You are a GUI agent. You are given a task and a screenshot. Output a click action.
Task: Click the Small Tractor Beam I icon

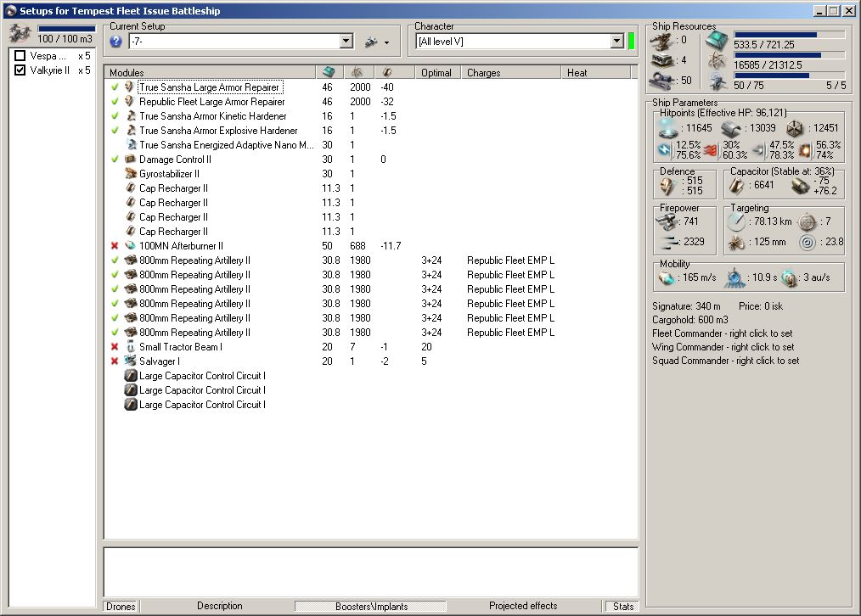coord(131,347)
